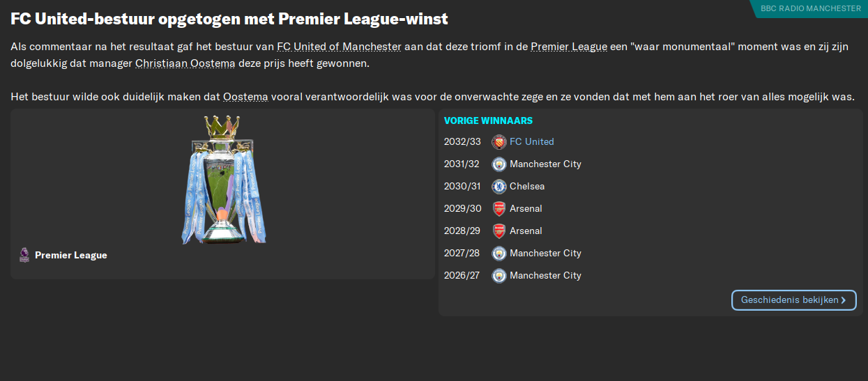Click the Chelsea club badge
The width and height of the screenshot is (868, 381).
498,187
